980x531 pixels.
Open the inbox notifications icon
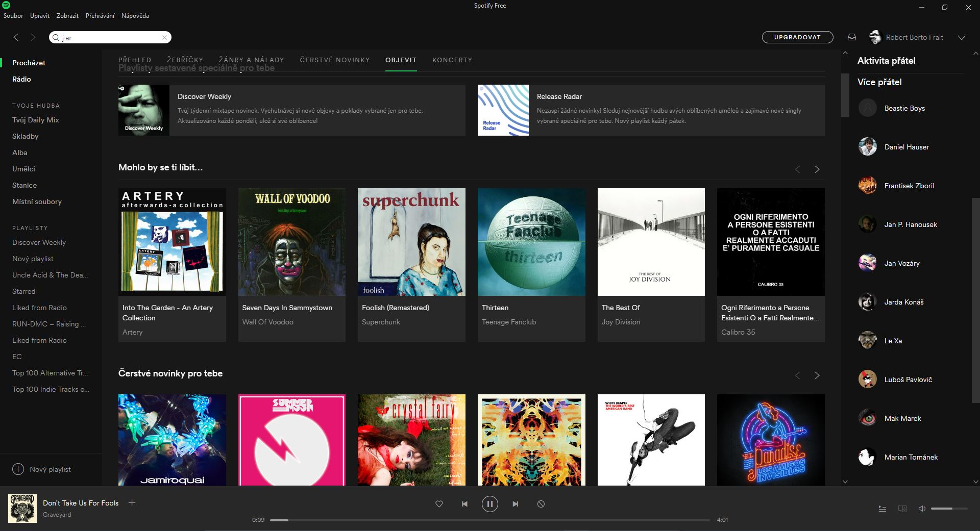852,37
